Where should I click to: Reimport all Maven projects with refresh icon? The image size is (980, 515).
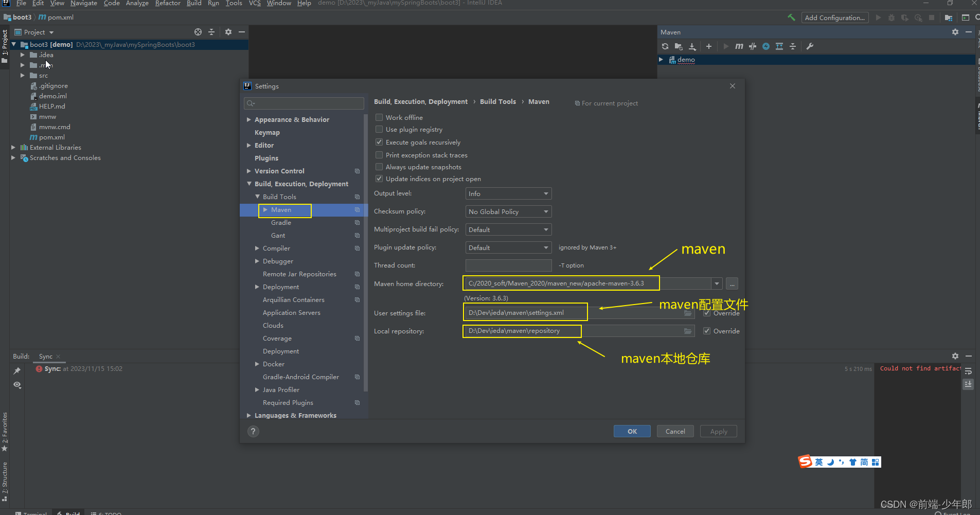click(665, 46)
